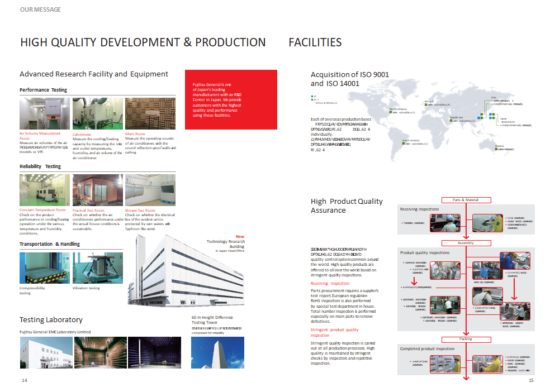This screenshot has width=555, height=392.
Task: Click the Performance Testing subheading
Action: [43, 90]
